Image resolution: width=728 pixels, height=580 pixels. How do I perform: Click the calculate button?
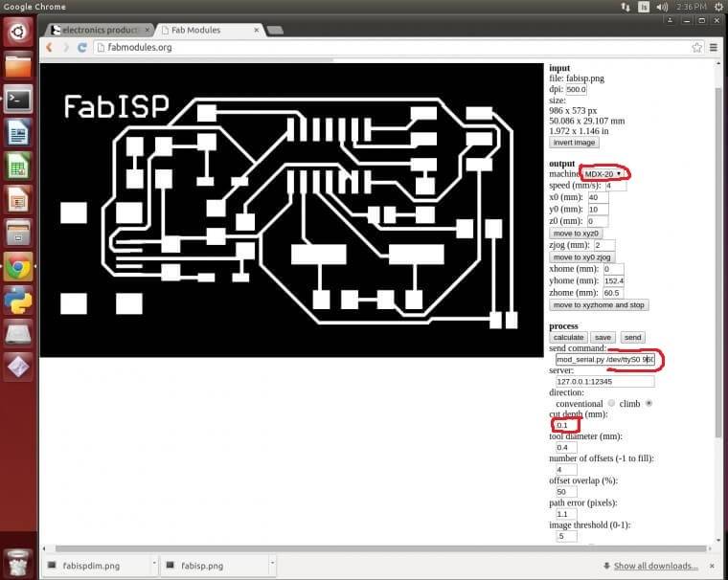(x=568, y=337)
